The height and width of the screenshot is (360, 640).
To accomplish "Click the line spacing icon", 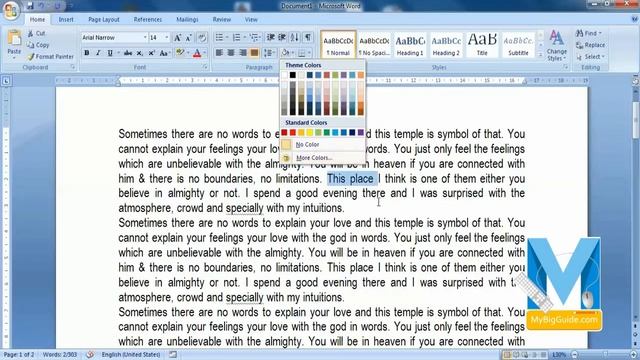I will 268,53.
